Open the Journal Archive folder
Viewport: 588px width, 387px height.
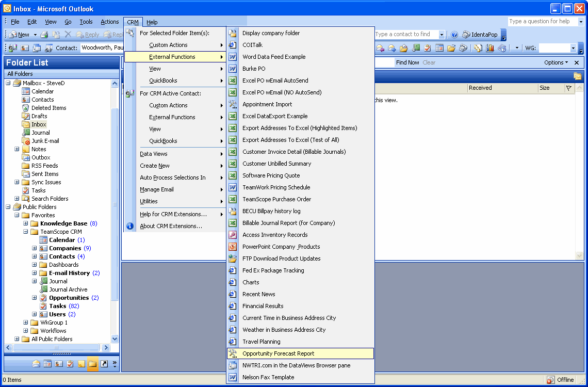pyautogui.click(x=68, y=289)
